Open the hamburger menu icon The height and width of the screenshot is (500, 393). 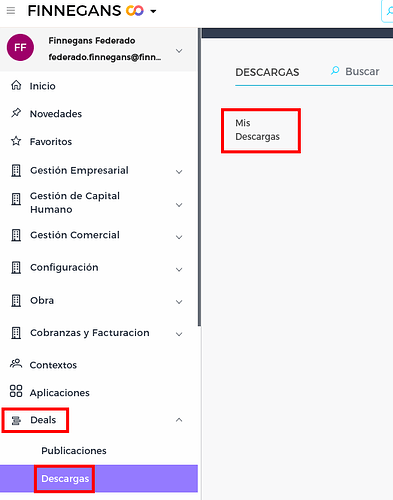tap(11, 11)
